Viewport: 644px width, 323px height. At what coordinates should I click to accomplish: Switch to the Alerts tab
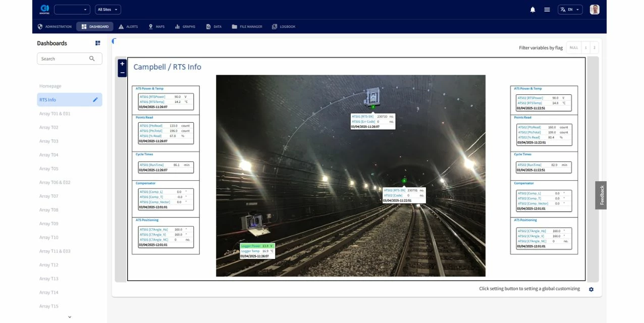[128, 27]
